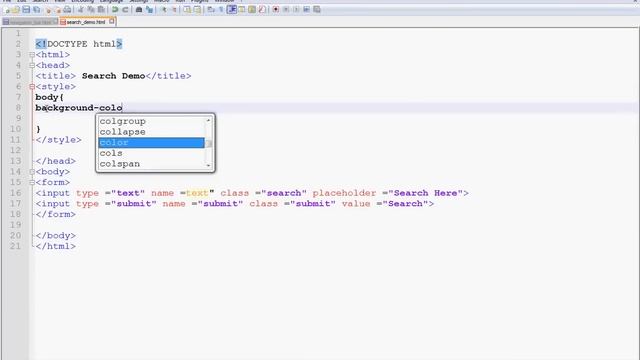
Task: Stop macro recording from the toolbar
Action: (x=286, y=9)
